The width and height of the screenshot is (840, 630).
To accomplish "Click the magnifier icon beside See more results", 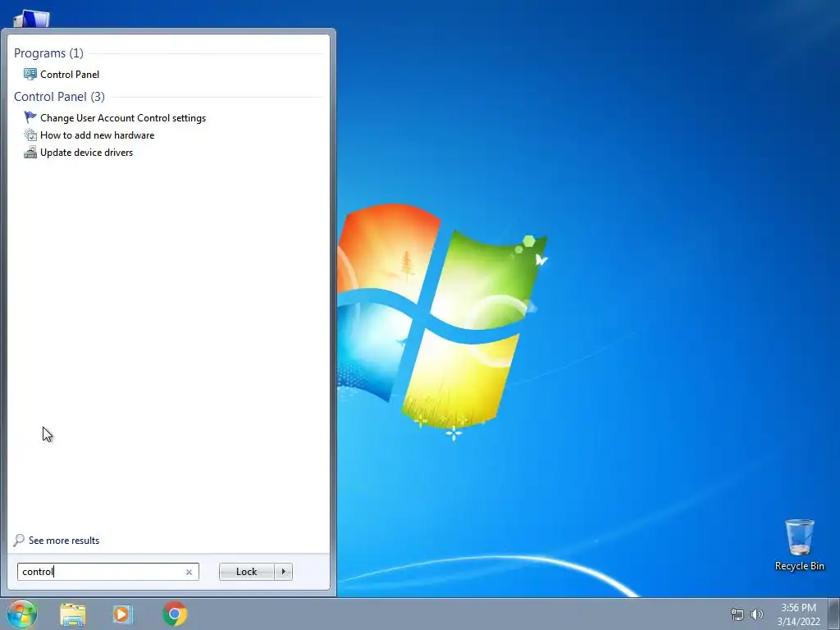I will (20, 540).
